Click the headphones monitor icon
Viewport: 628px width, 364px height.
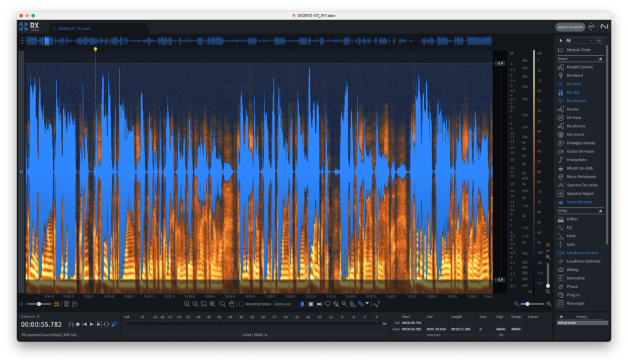point(71,324)
